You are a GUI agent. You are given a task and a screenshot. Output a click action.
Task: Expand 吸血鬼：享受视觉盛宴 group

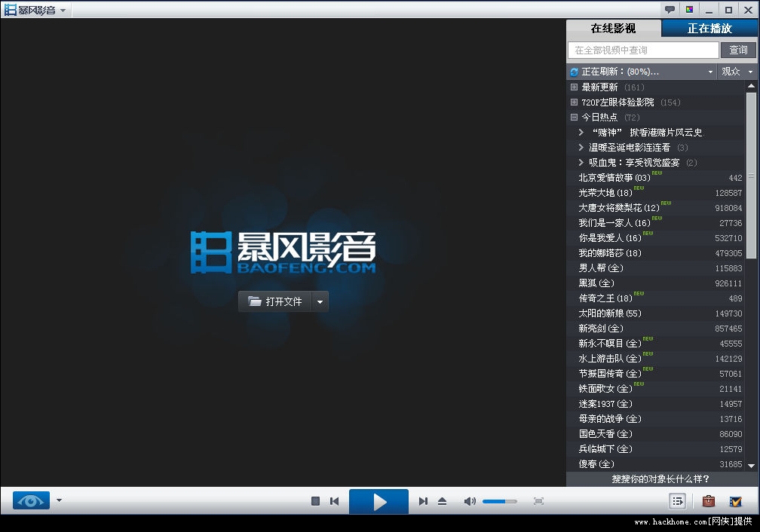tap(581, 162)
